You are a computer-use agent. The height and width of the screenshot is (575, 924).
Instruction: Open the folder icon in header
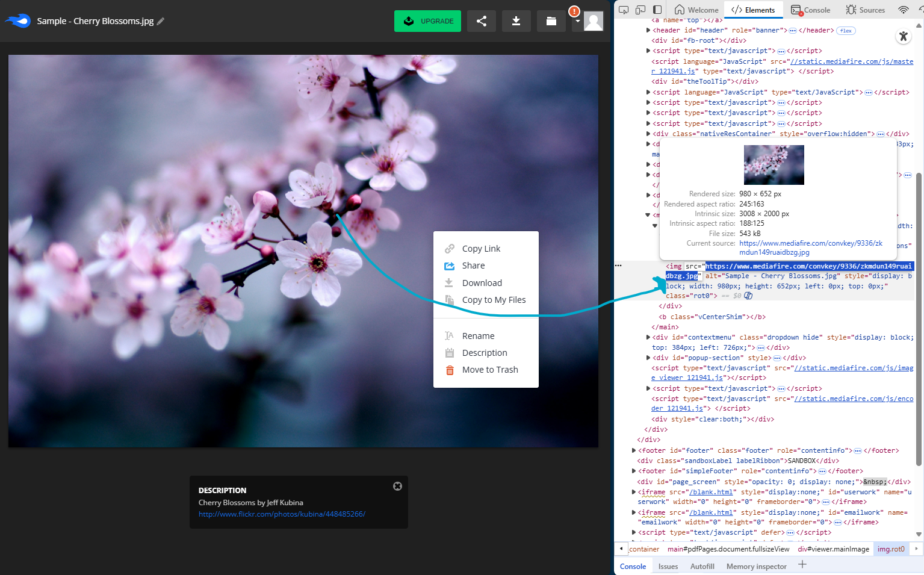(x=551, y=21)
